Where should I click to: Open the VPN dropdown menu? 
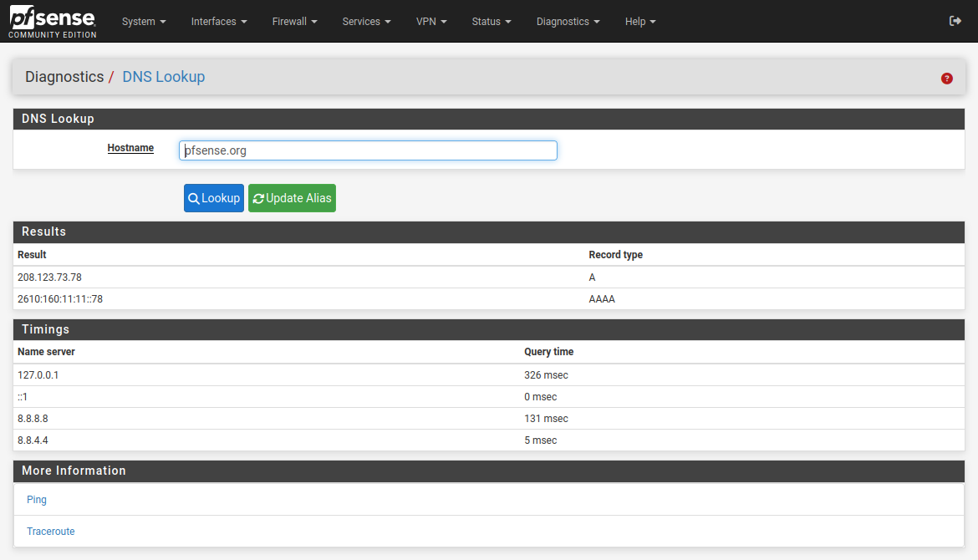tap(431, 21)
